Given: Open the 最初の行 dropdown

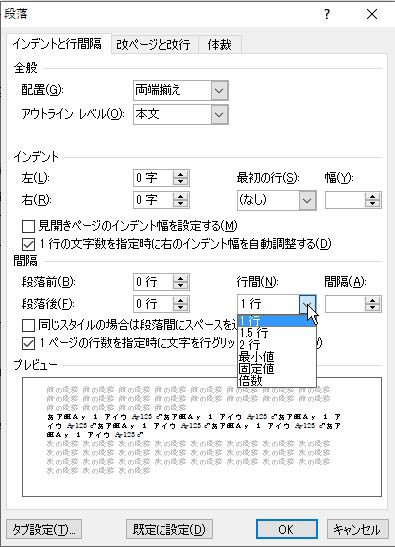Looking at the screenshot, I should pyautogui.click(x=307, y=200).
